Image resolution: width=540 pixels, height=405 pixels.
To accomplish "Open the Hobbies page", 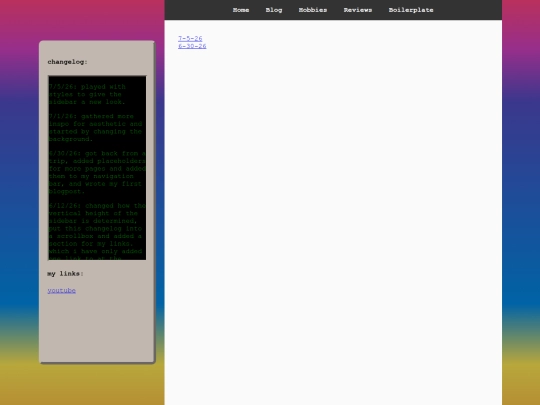I will point(313,10).
